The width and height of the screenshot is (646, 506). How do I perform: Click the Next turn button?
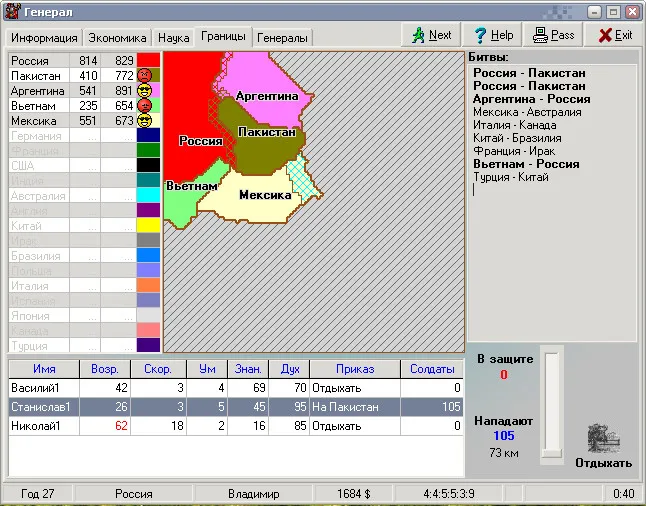[430, 35]
